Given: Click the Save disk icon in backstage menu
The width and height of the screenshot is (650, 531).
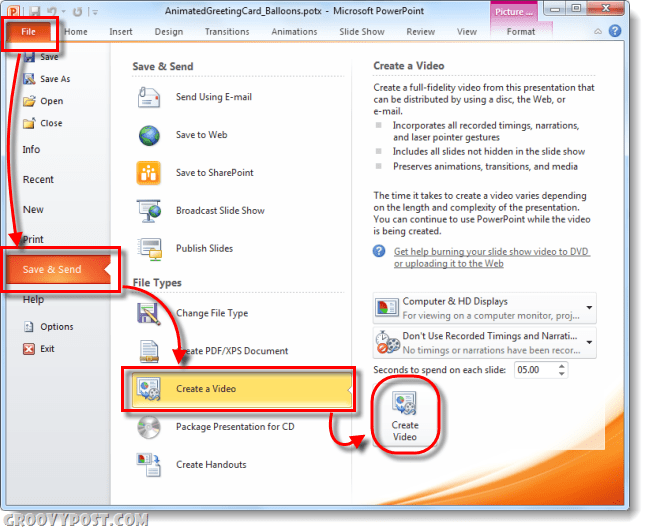Looking at the screenshot, I should pyautogui.click(x=29, y=57).
